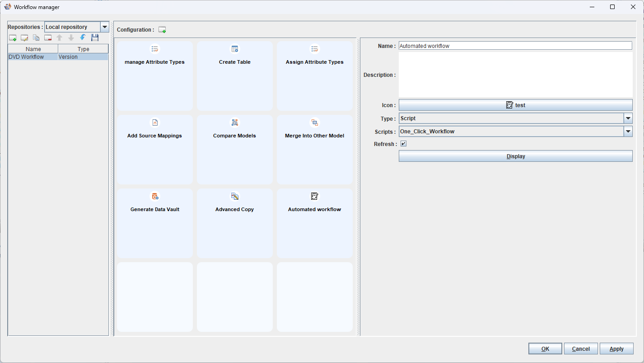Viewport: 644px width, 363px height.
Task: Select the Create Table tile
Action: point(234,75)
